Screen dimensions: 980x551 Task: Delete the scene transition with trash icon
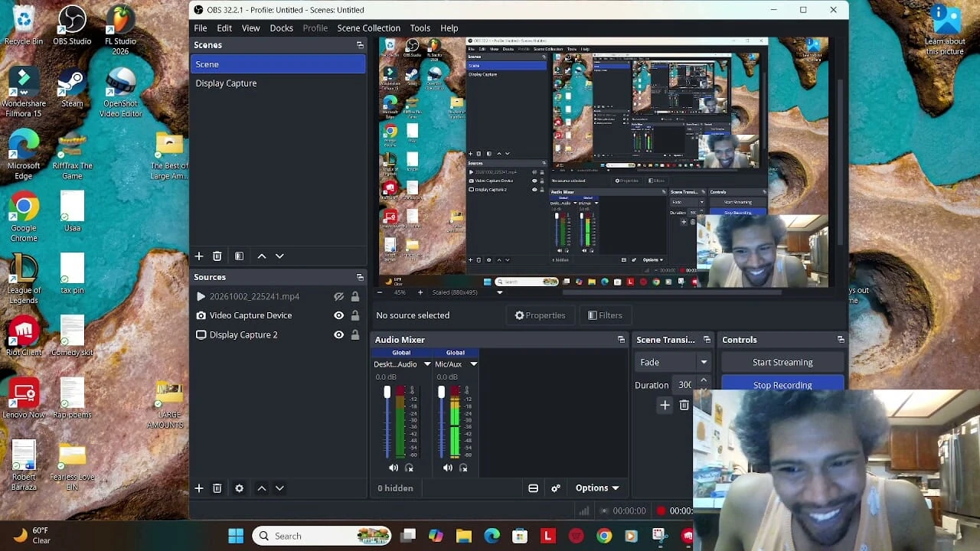click(684, 405)
